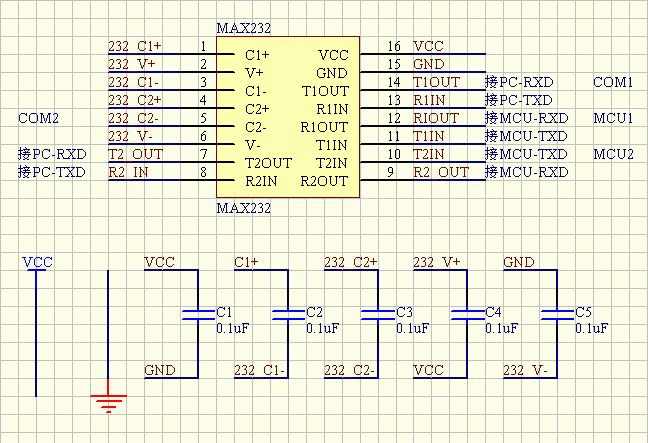Screen dimensions: 648x443
Task: Click net label '232 C1-' at pin 3
Action: point(133,82)
